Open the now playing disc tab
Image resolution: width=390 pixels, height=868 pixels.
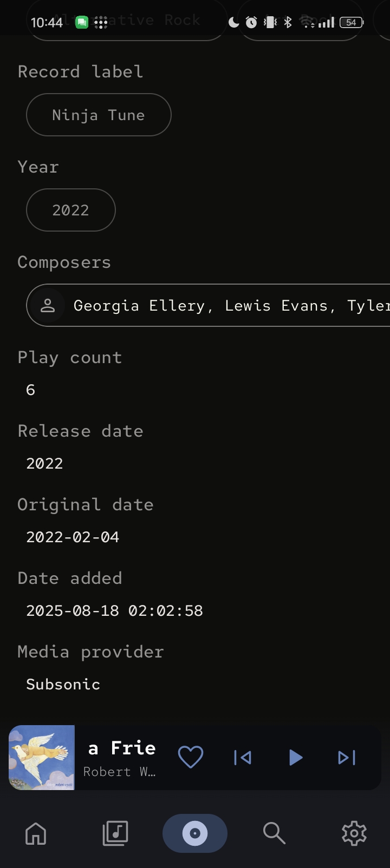195,833
